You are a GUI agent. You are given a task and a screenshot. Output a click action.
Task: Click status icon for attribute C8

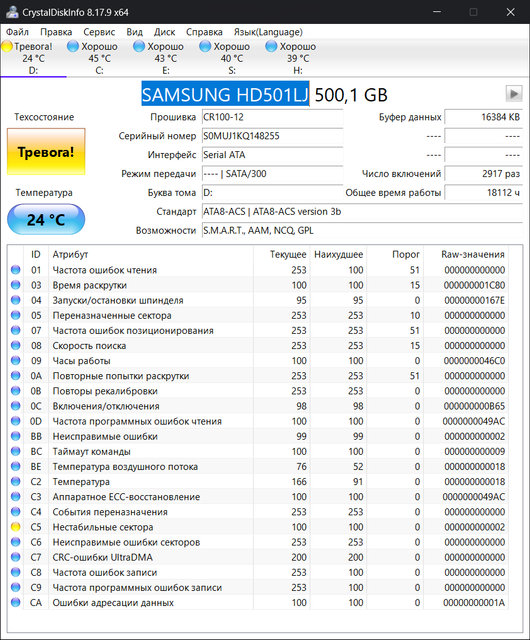point(16,572)
